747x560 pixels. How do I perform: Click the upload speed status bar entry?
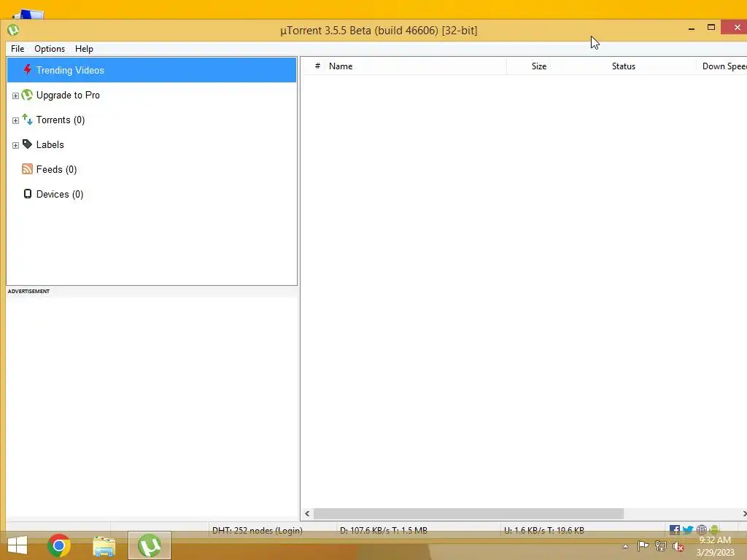[x=544, y=531]
